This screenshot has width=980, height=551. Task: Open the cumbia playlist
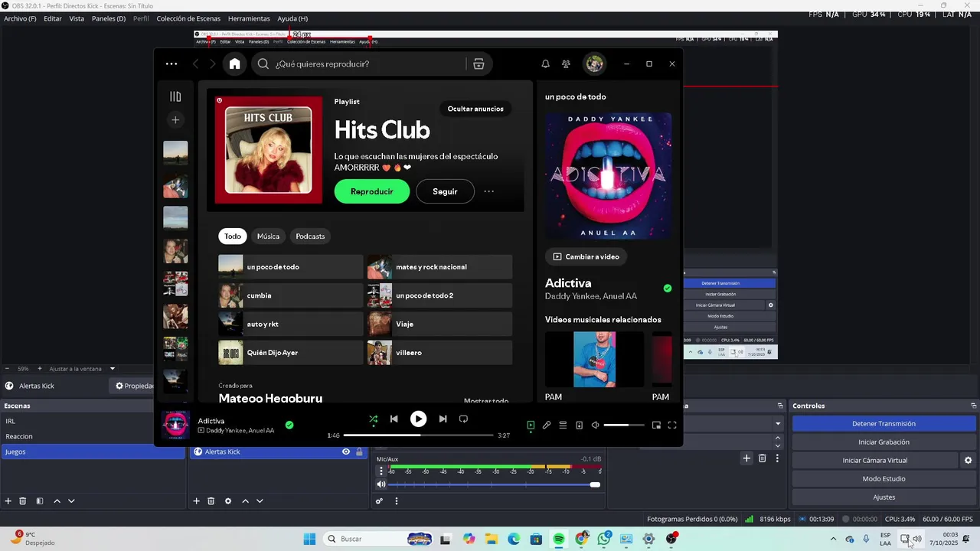tap(290, 295)
